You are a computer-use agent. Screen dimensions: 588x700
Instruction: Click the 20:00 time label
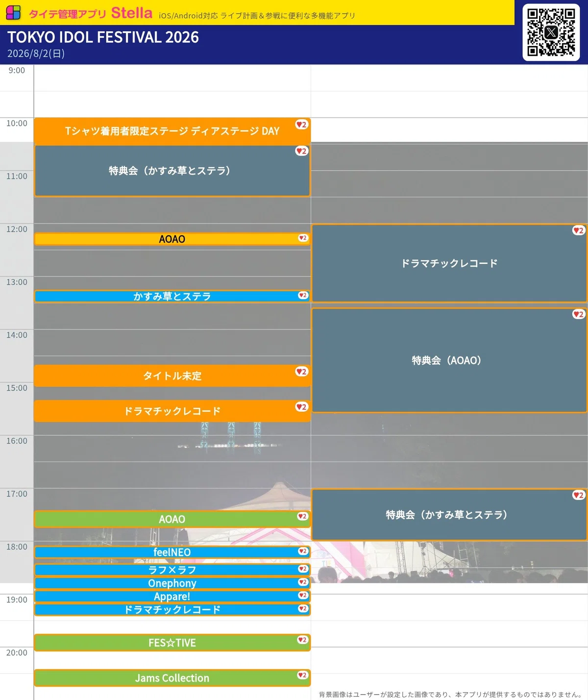[17, 652]
